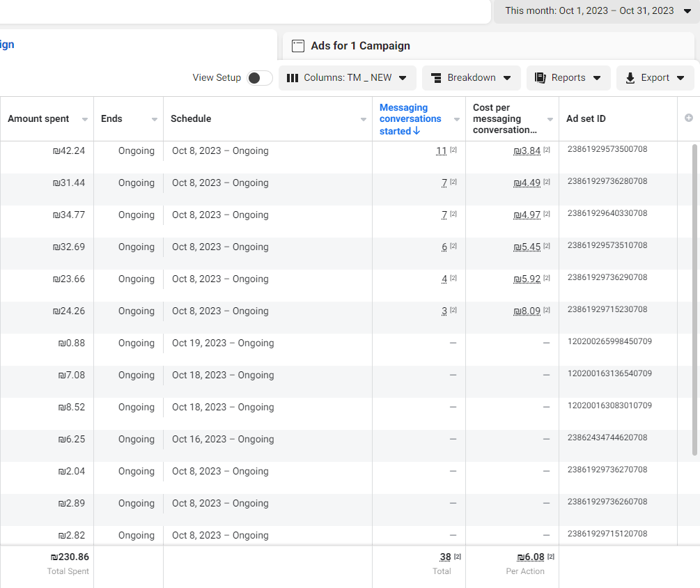Click the footnote [2] marker beside total 38

(x=458, y=557)
